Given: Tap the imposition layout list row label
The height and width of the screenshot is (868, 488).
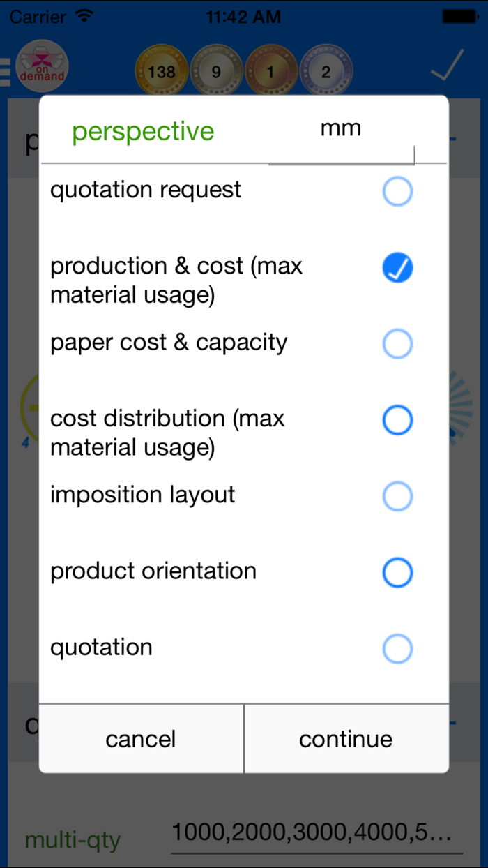Looking at the screenshot, I should (x=143, y=495).
